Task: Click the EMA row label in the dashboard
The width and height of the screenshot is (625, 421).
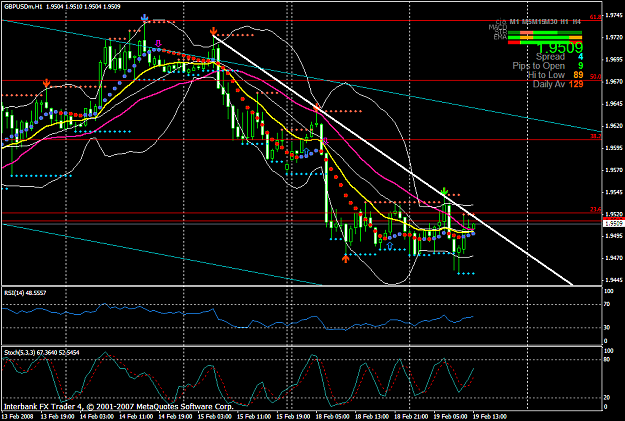Action: tap(500, 37)
